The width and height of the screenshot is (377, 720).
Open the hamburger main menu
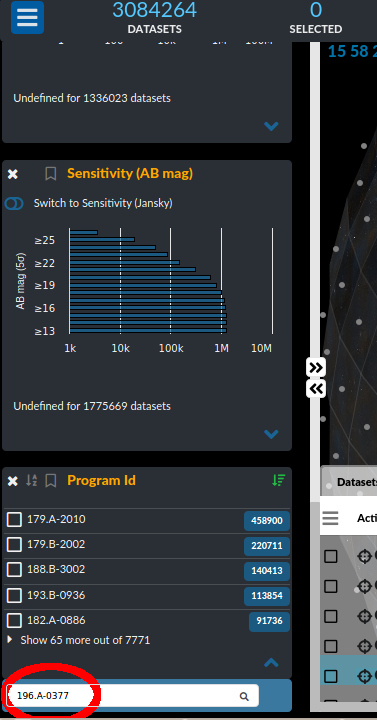[x=27, y=17]
